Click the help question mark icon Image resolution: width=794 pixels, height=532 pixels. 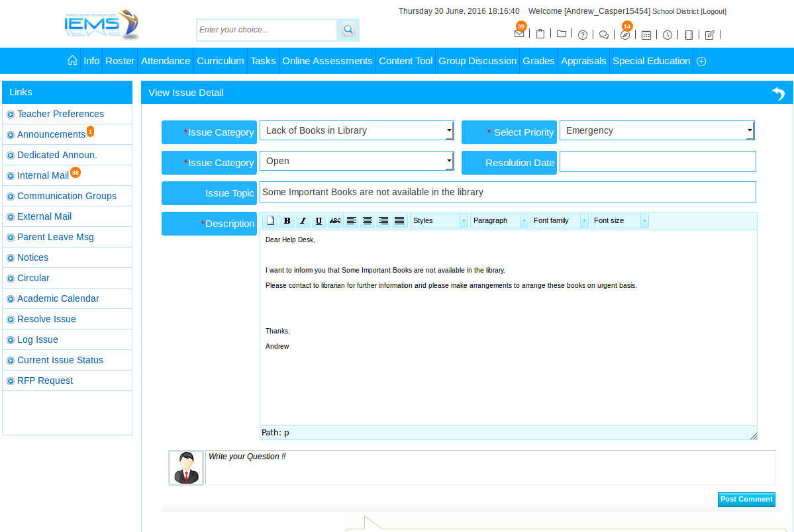(x=583, y=35)
